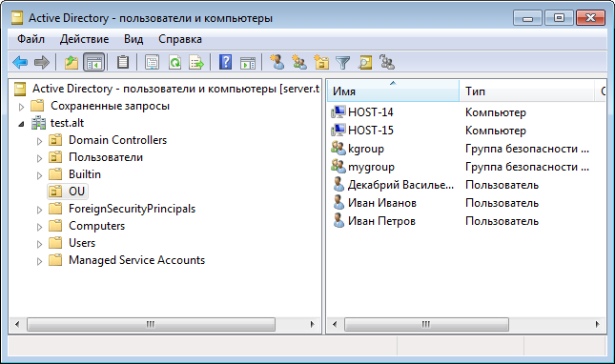Open the Файл menu
This screenshot has width=615, height=364.
[x=31, y=39]
